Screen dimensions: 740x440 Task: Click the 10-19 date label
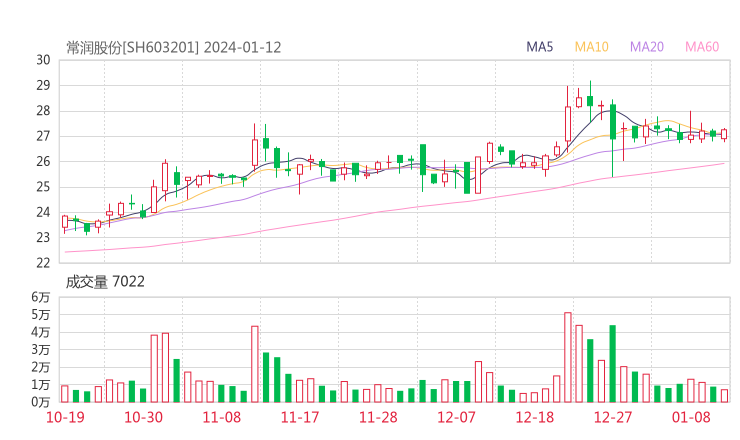point(65,417)
